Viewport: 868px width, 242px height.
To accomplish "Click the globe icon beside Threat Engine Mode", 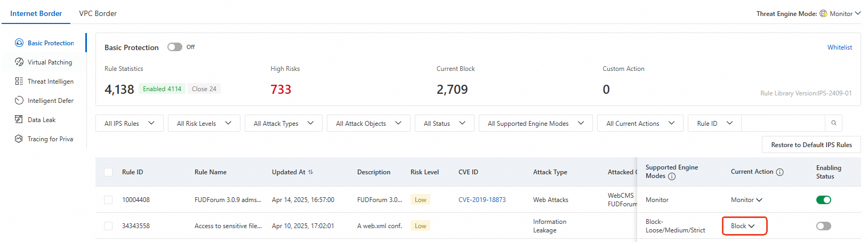I will coord(823,13).
